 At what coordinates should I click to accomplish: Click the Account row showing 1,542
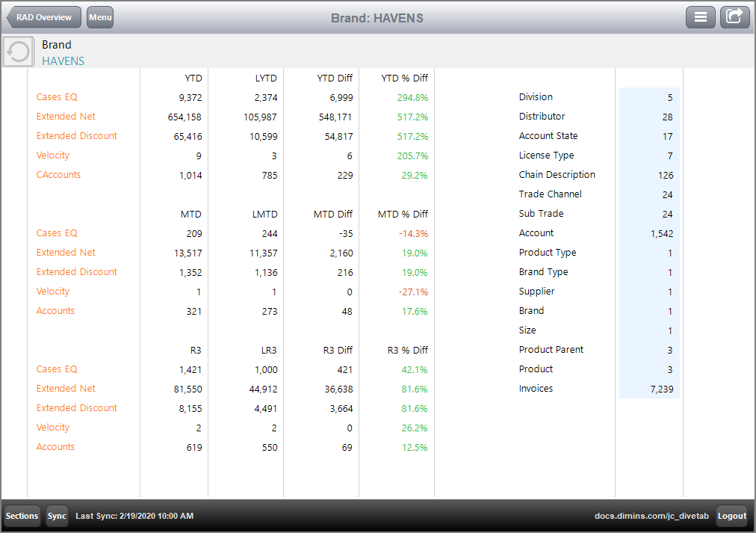pyautogui.click(x=536, y=232)
